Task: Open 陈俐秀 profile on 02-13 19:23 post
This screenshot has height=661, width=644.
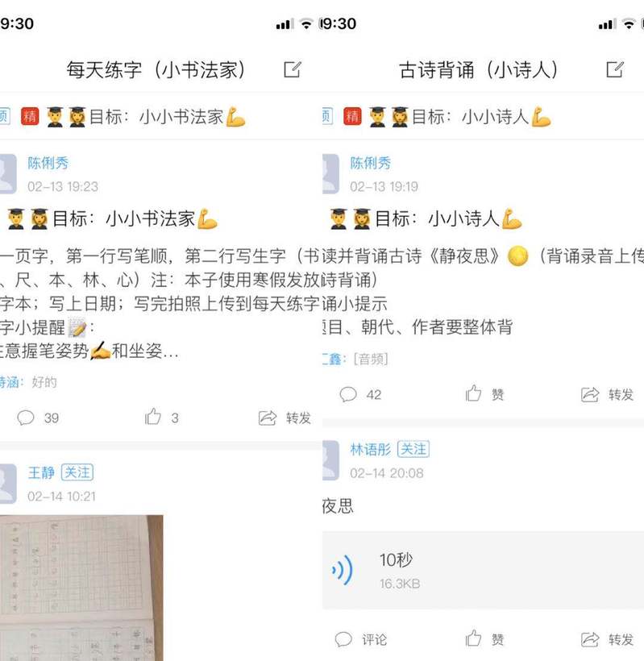Action: click(48, 163)
